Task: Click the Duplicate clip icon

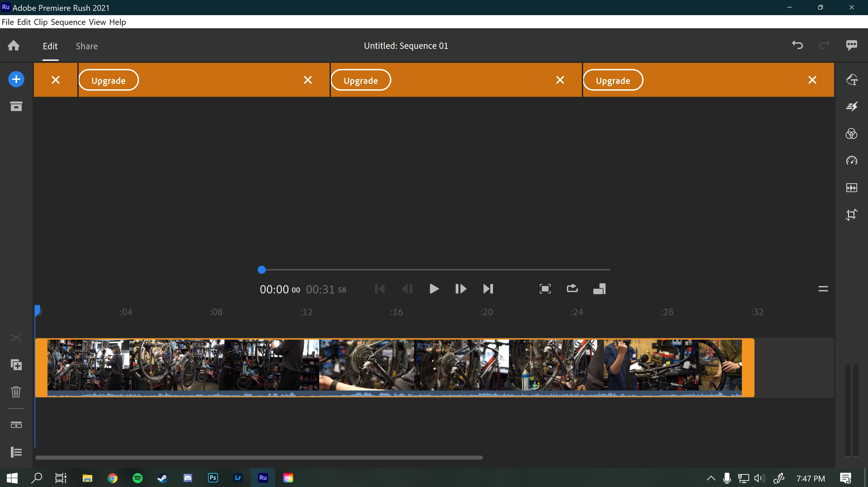Action: click(x=16, y=365)
